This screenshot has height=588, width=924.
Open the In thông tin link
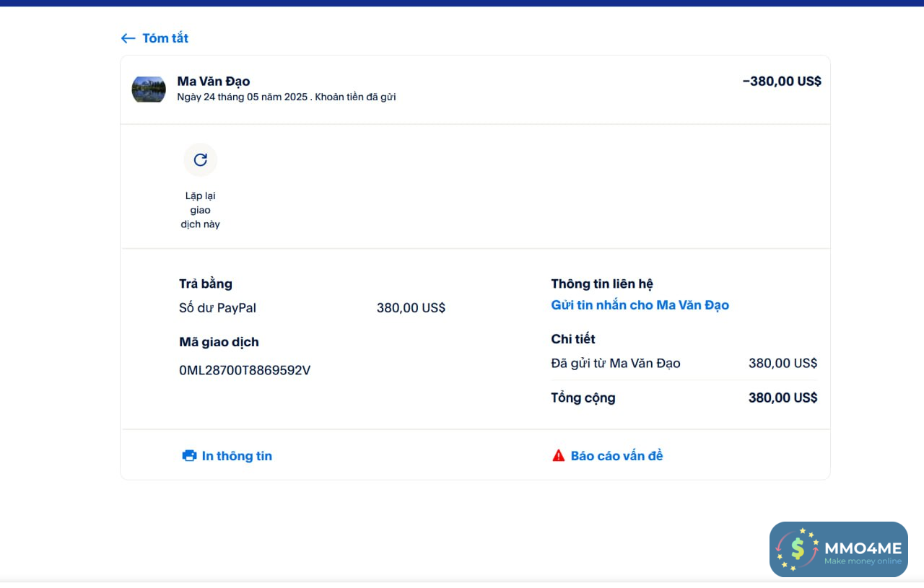click(237, 456)
